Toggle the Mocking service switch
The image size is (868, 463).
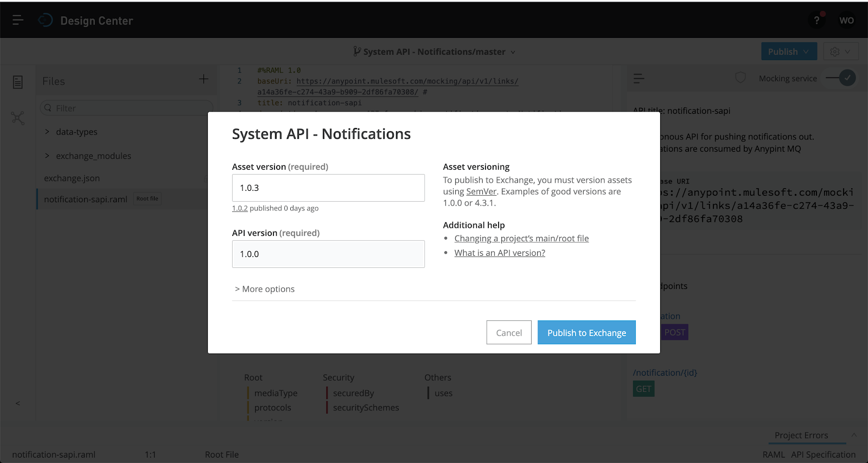pos(841,78)
